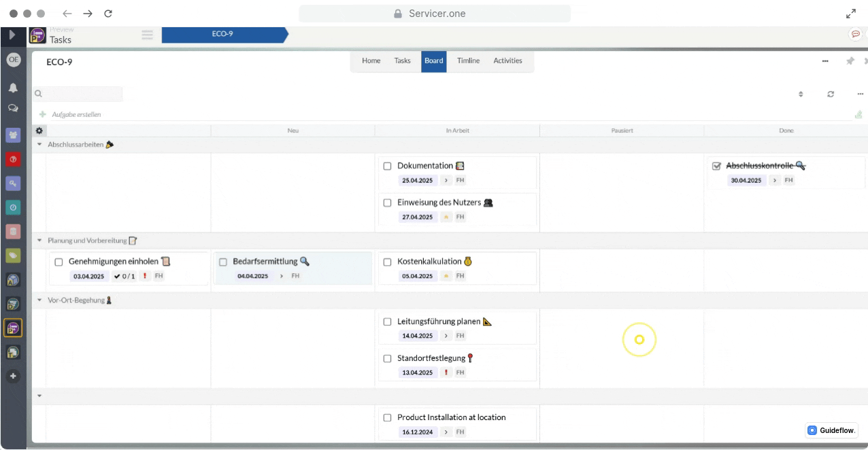868x450 pixels.
Task: Click the refresh icon above the board
Action: (831, 94)
